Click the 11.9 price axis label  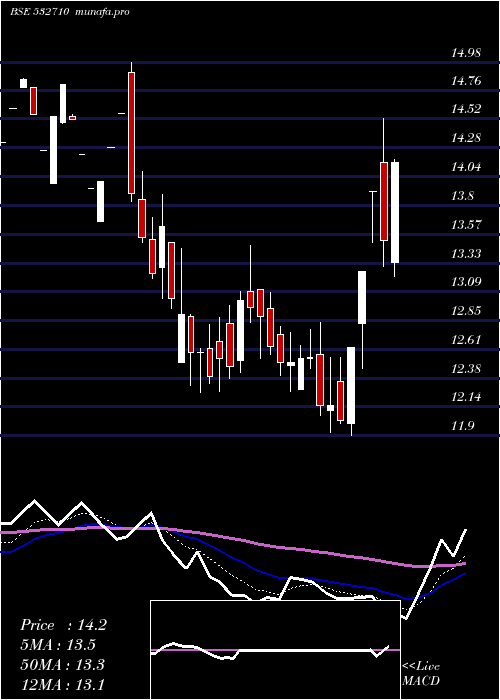462,426
